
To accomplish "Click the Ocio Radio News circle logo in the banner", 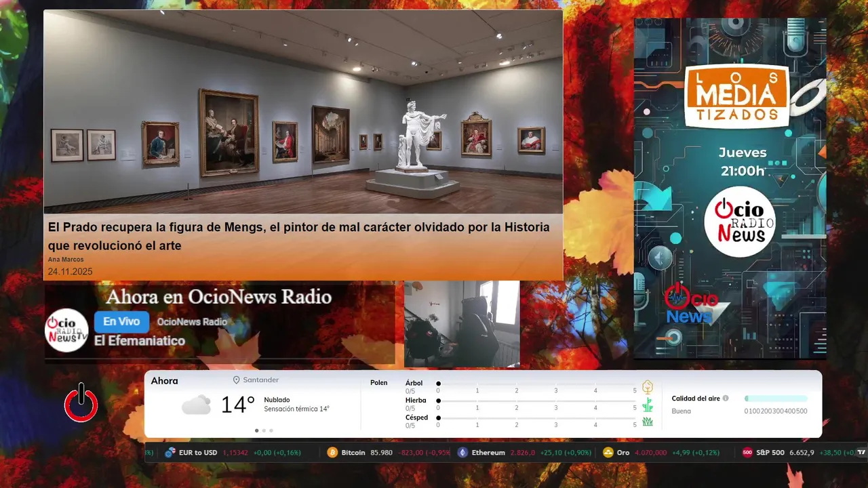I will coord(740,222).
